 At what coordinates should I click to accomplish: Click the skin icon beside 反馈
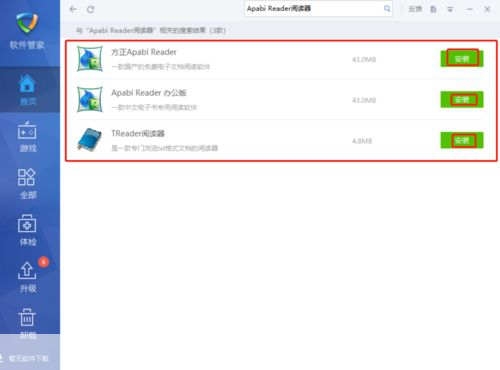click(433, 9)
